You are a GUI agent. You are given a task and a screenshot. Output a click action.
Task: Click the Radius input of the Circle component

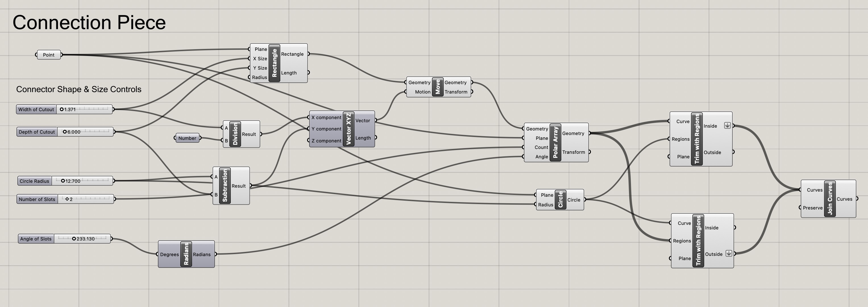545,205
